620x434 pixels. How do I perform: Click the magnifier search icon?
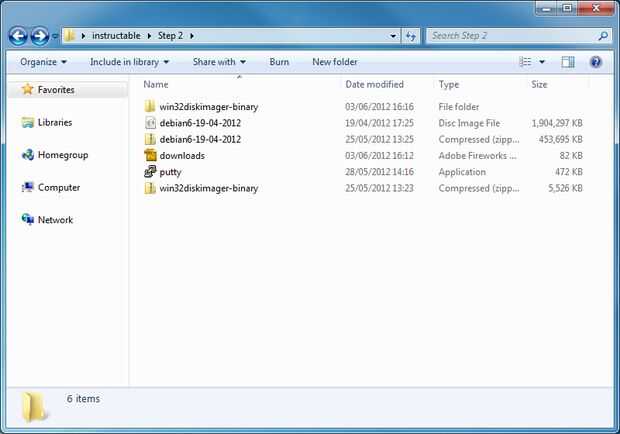[603, 36]
